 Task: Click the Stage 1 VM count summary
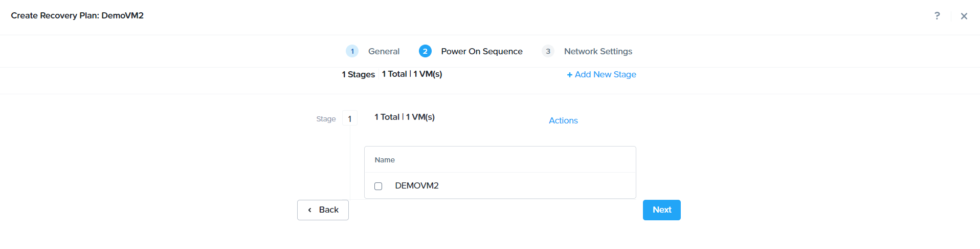click(x=405, y=117)
